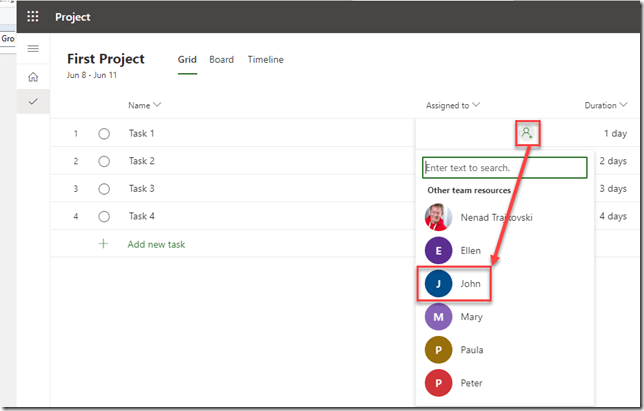Image resolution: width=644 pixels, height=411 pixels.
Task: Click the checkmark icon in left sidebar
Action: point(33,101)
